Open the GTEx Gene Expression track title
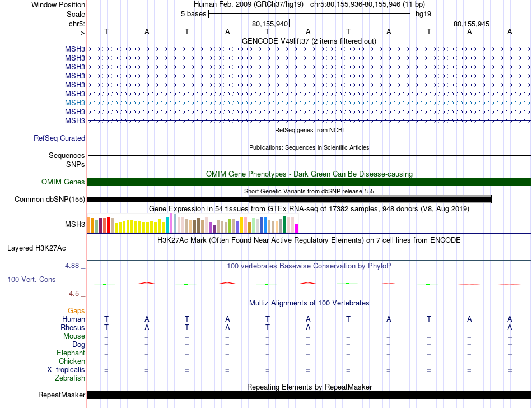 [309, 208]
